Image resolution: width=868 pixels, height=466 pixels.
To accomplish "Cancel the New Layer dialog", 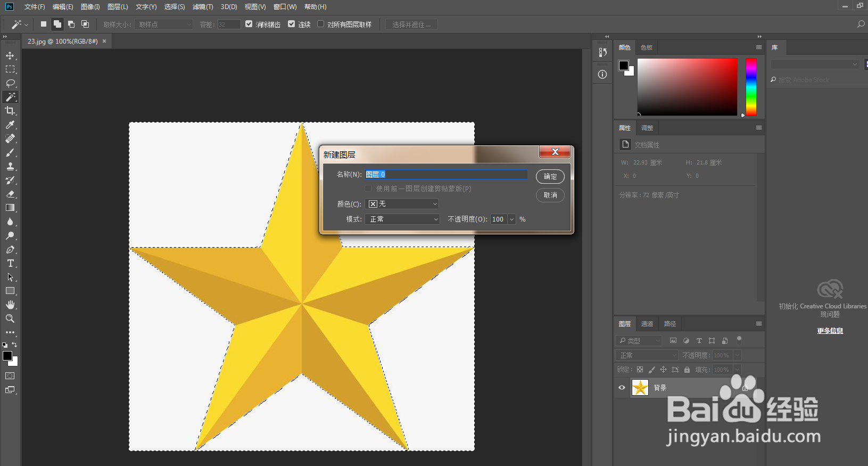I will [x=550, y=195].
